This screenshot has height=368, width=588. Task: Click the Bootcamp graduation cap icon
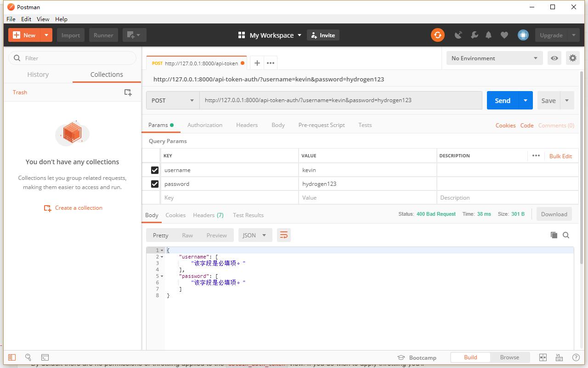[x=401, y=357]
